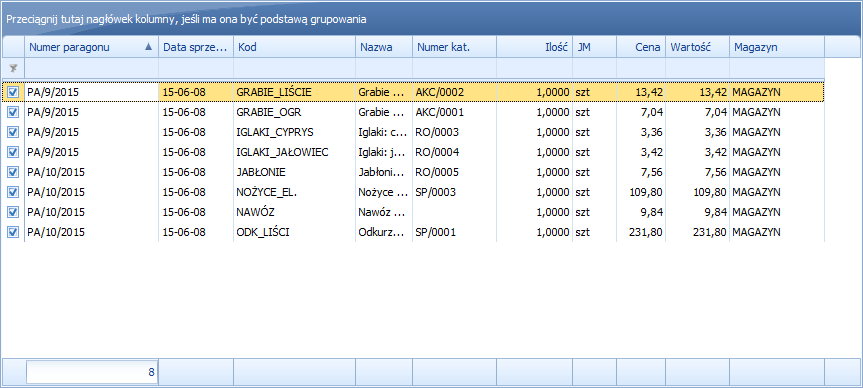Click catalog number AKC/0002
863x388 pixels.
455,92
